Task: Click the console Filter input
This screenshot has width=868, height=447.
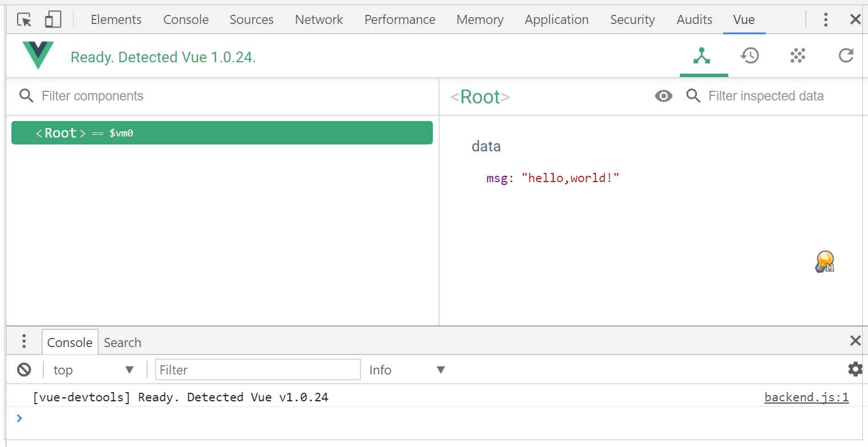Action: pos(258,370)
